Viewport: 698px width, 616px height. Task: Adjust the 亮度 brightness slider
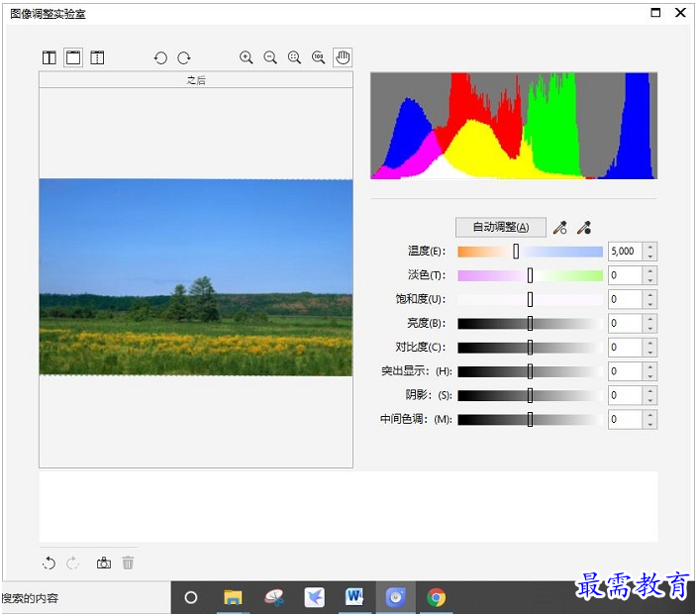click(530, 324)
